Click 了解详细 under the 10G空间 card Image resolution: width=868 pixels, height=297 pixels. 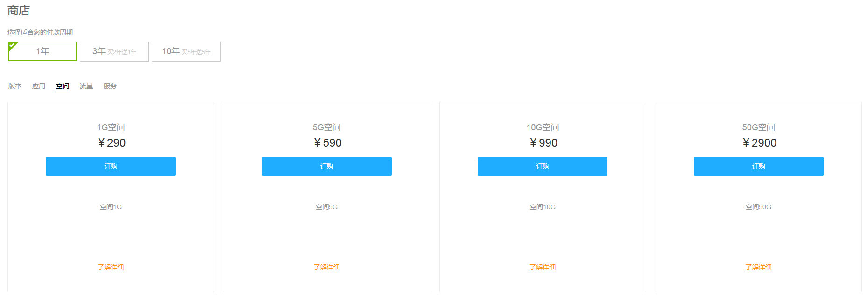click(x=543, y=267)
